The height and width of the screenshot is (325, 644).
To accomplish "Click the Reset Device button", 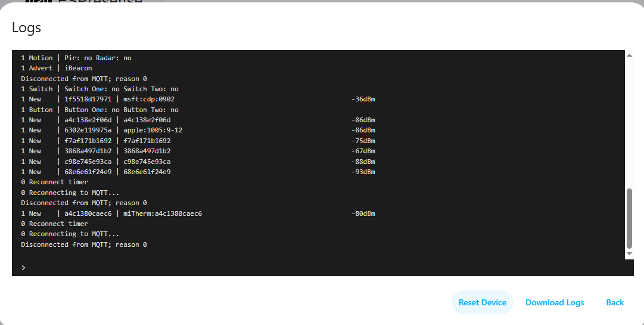I will (482, 302).
